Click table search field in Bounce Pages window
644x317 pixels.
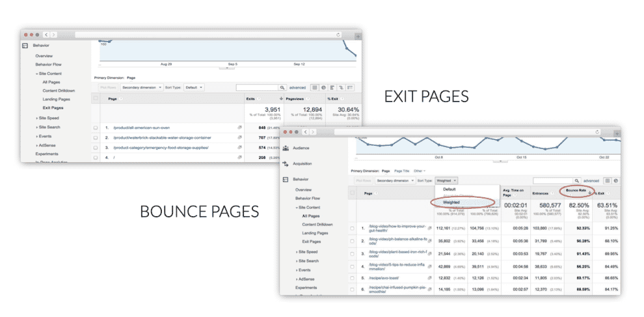point(553,180)
